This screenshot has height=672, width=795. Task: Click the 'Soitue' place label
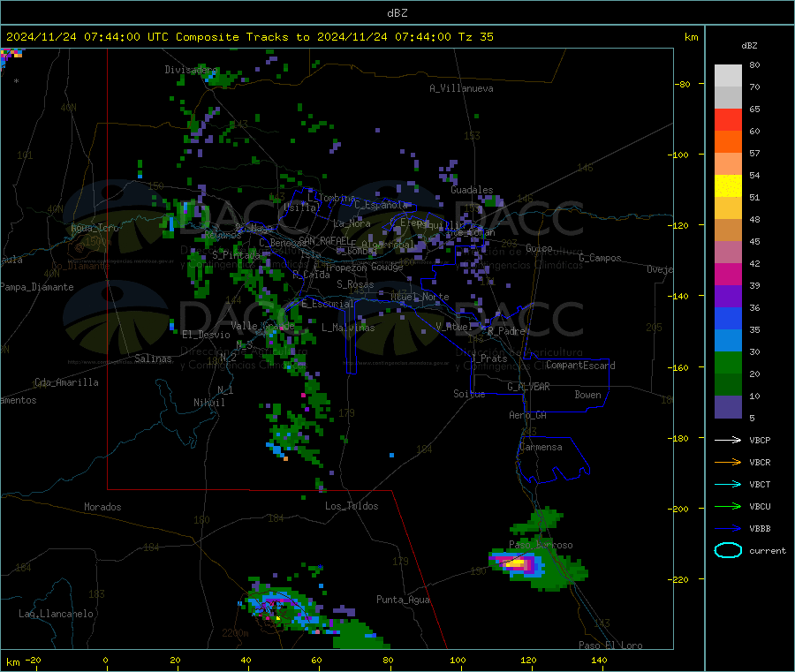pyautogui.click(x=469, y=394)
